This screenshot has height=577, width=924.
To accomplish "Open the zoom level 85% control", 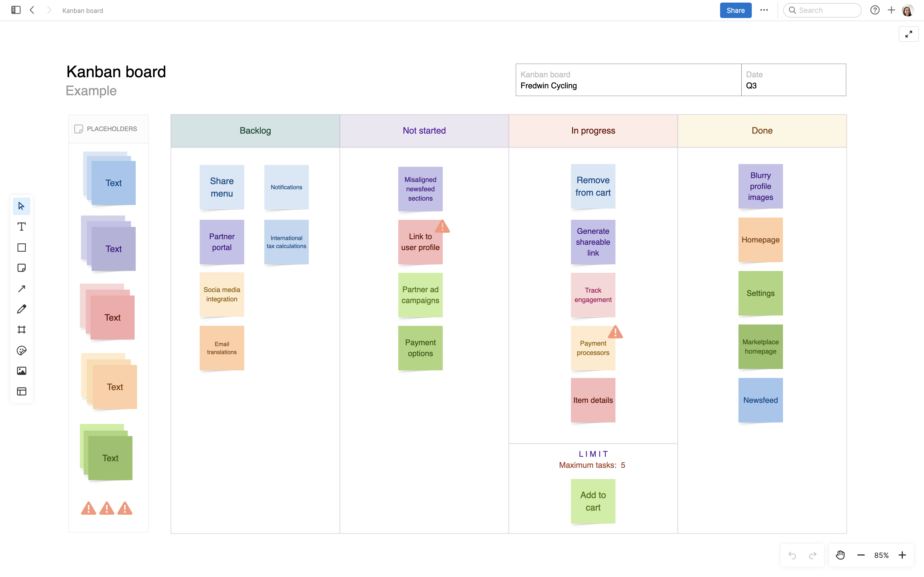I will pos(882,555).
